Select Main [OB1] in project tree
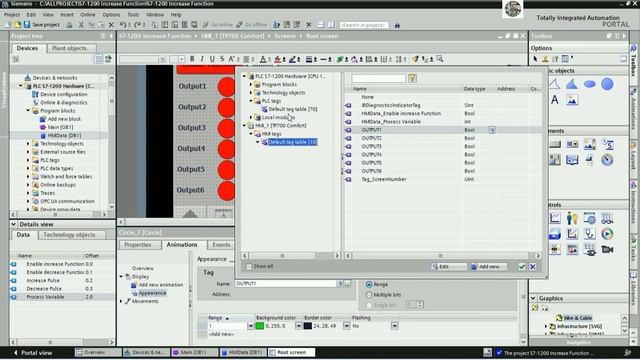 (60, 127)
